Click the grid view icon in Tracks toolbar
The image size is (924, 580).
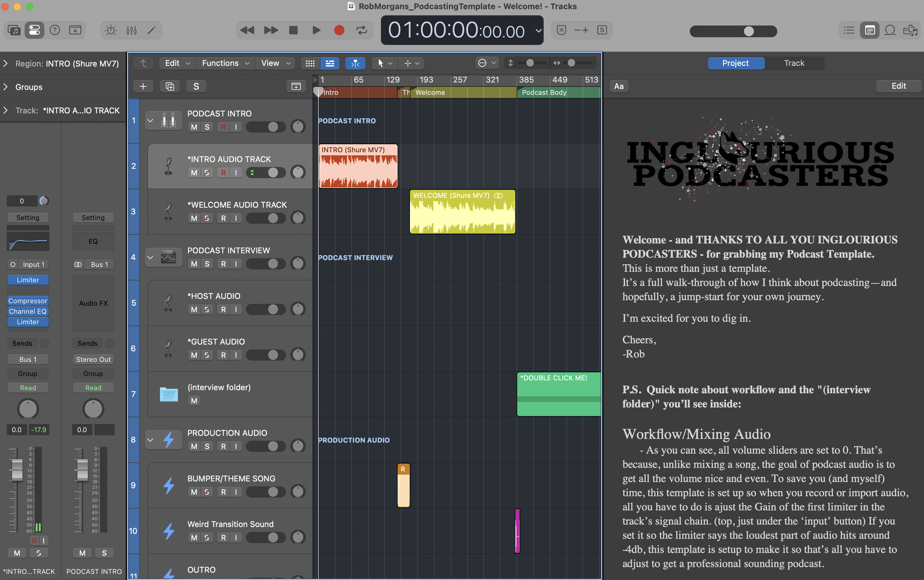[x=310, y=63]
